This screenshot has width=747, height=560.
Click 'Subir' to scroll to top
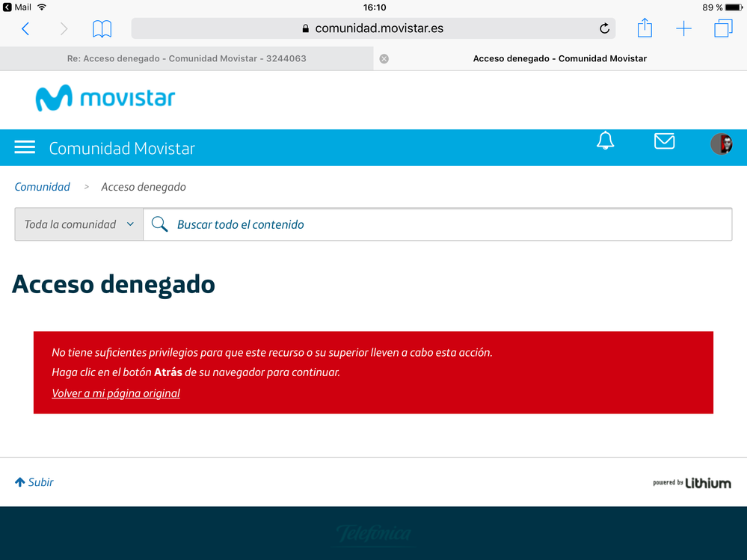[34, 482]
